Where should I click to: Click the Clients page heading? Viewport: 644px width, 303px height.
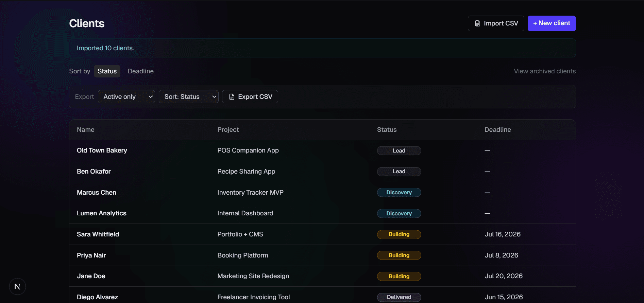(87, 23)
